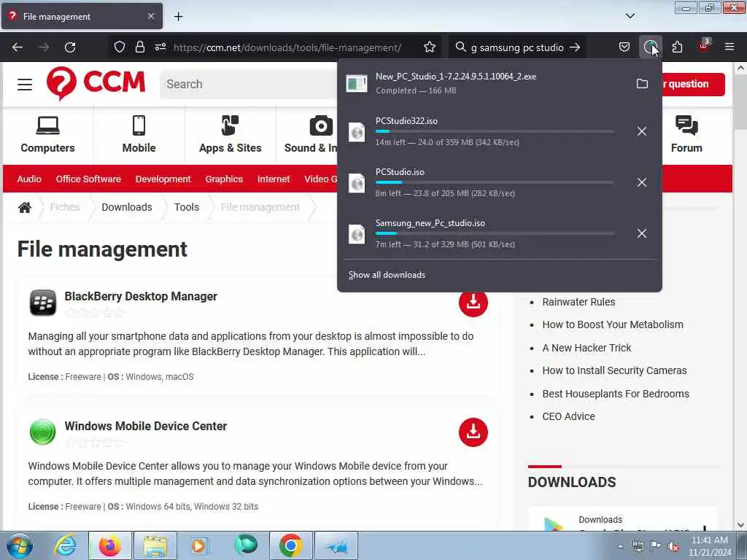
Task: Click the browser Back arrow
Action: point(18,47)
